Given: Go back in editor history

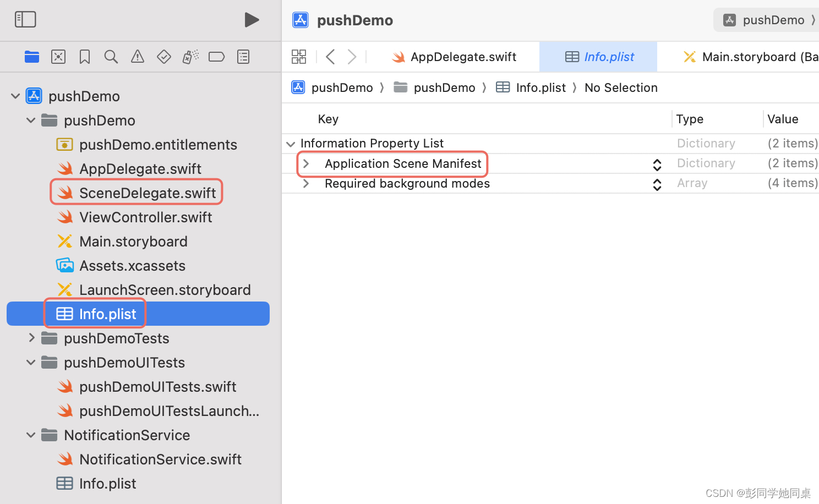Looking at the screenshot, I should [x=330, y=57].
